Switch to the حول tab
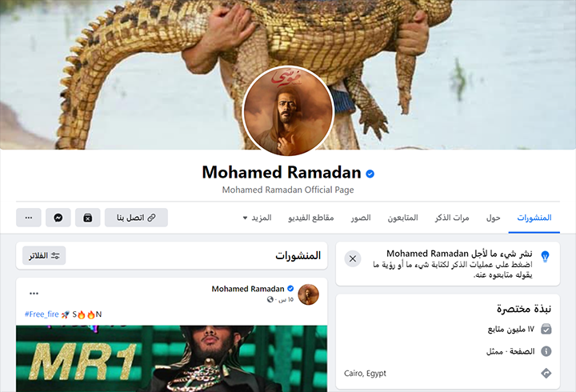 tap(494, 218)
